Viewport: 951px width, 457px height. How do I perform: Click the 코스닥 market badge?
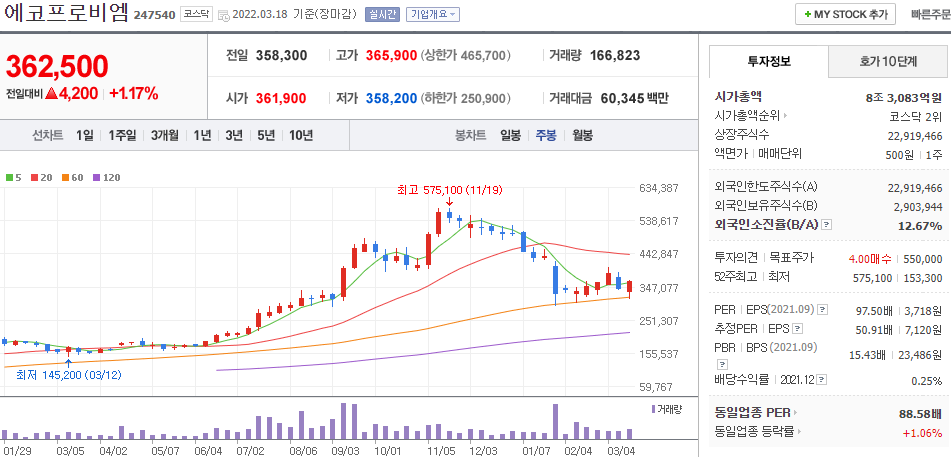tap(196, 15)
